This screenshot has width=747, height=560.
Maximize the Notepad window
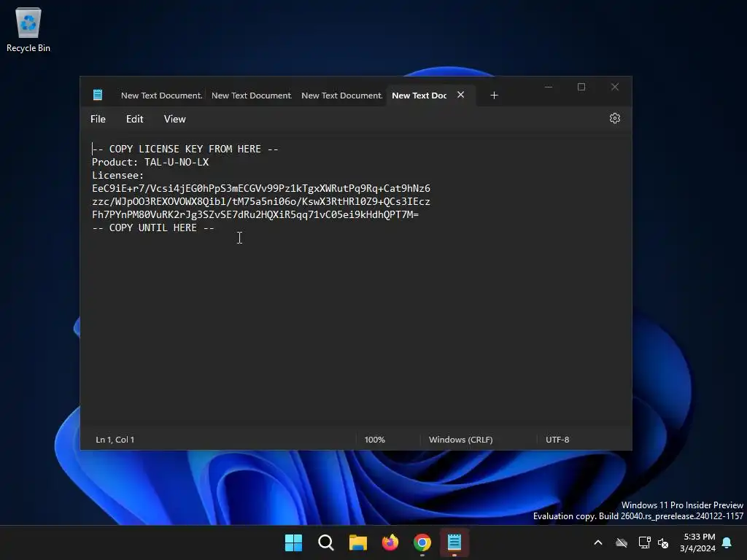581,87
